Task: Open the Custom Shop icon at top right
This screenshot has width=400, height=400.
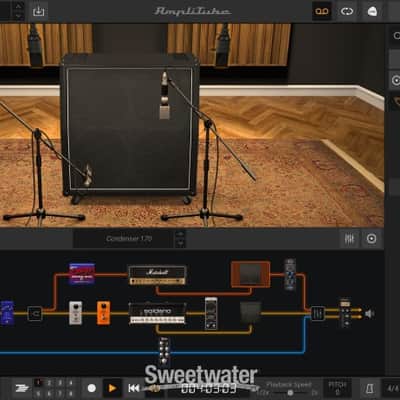Action: pyautogui.click(x=372, y=11)
